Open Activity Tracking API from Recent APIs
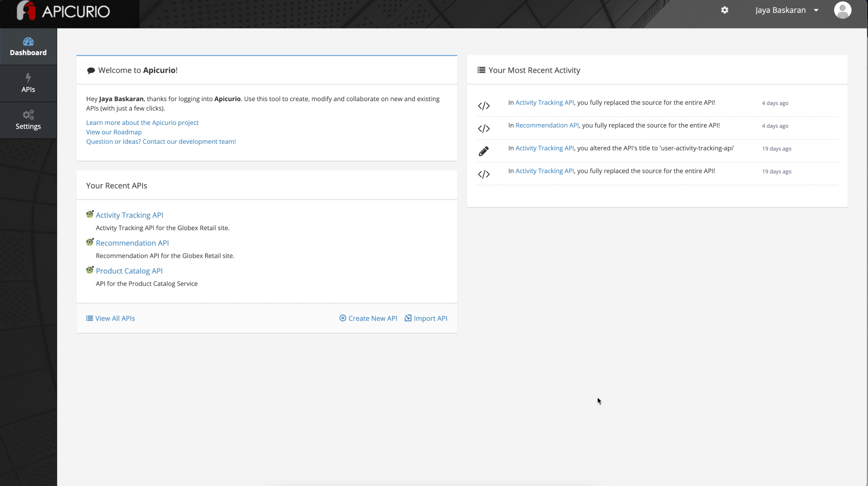 (129, 215)
